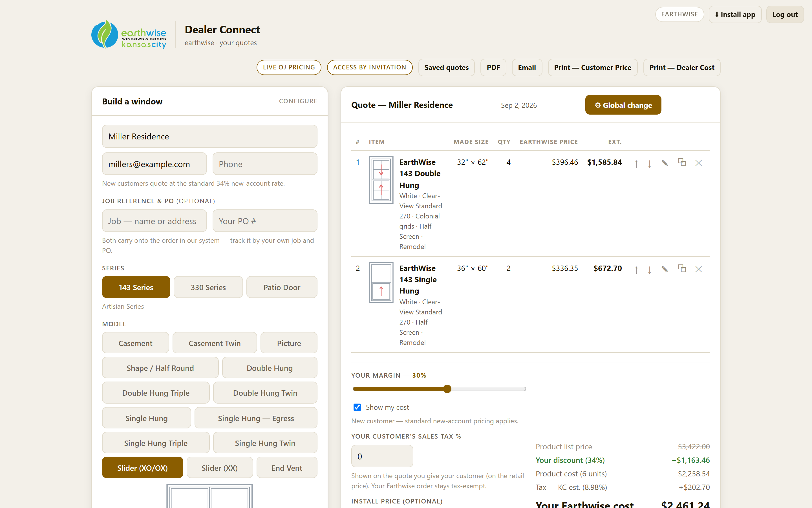Click the $672.70 extended price
This screenshot has height=508, width=812.
tap(608, 268)
